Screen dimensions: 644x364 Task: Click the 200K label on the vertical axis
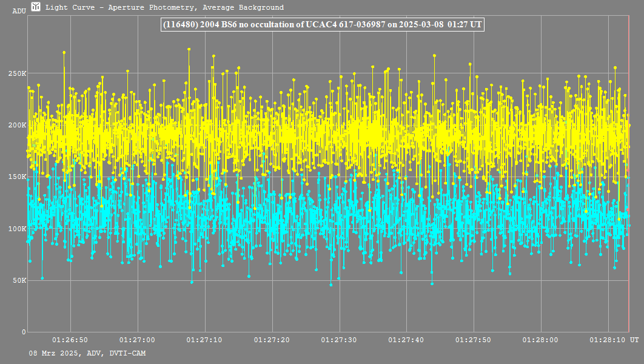(x=17, y=125)
